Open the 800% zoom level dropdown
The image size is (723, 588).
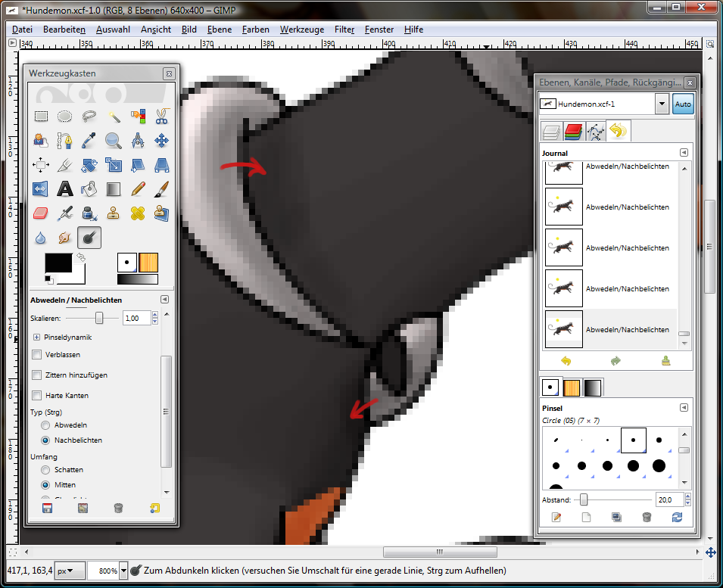click(123, 571)
